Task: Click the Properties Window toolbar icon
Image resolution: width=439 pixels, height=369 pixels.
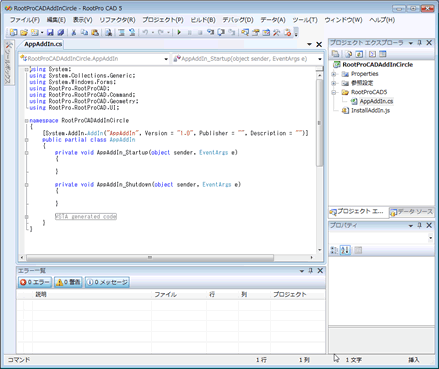Action: coord(256,32)
